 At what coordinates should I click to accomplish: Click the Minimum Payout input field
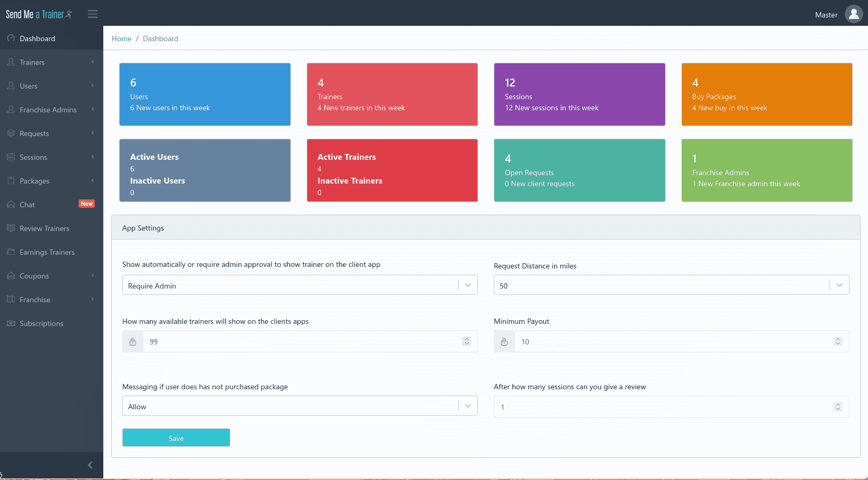coord(682,342)
